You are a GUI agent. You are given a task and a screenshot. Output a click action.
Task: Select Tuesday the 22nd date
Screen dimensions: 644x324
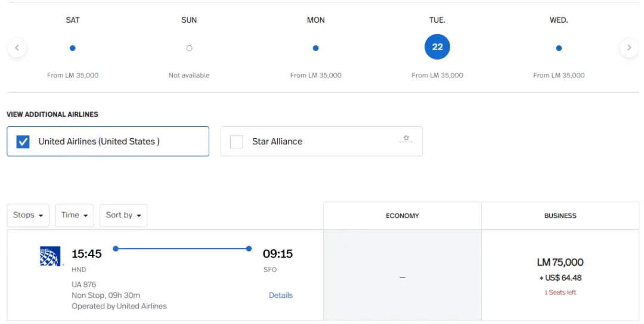437,47
